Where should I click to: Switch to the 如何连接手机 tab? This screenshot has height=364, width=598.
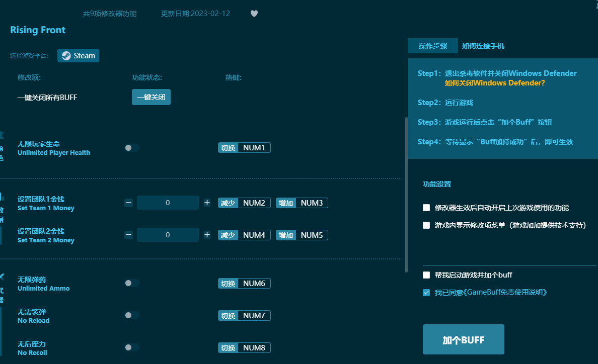point(483,46)
